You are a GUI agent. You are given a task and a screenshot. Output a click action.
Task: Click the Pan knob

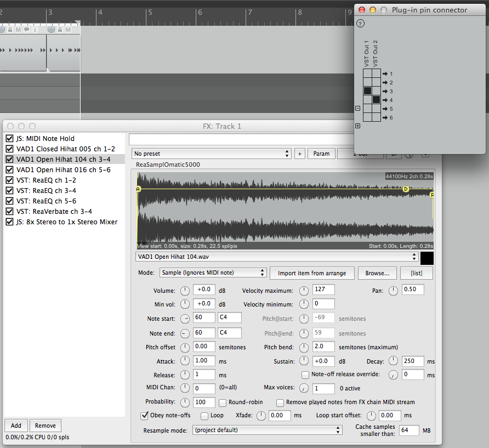[393, 290]
